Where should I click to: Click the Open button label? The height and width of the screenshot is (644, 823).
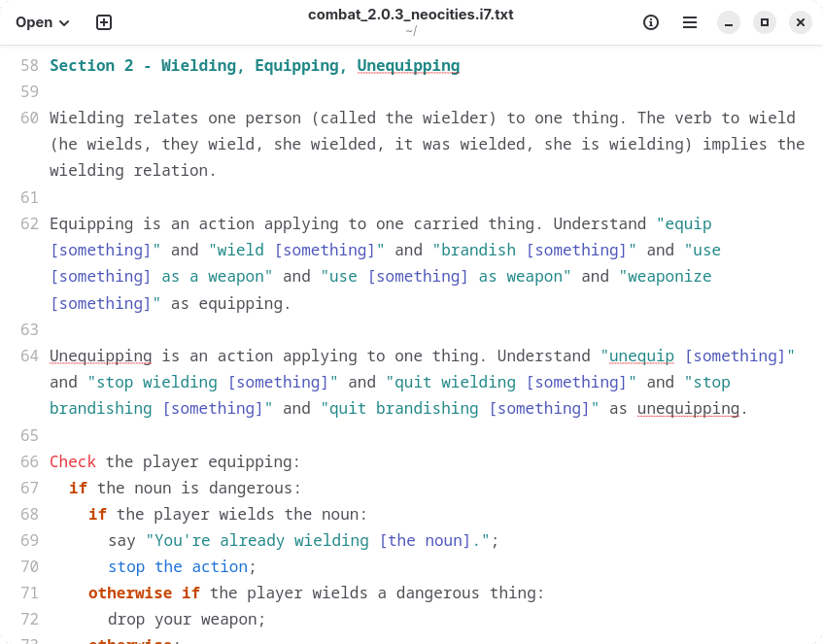point(34,22)
